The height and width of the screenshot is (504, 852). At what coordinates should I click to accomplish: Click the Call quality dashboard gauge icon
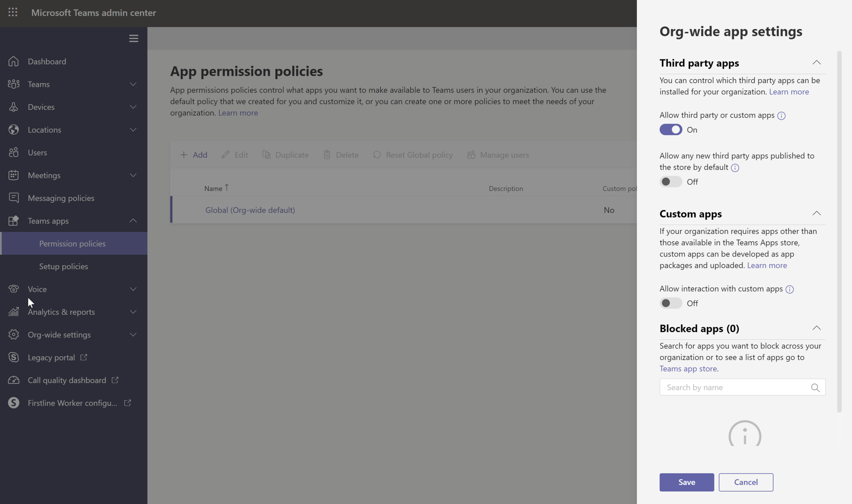pos(13,380)
